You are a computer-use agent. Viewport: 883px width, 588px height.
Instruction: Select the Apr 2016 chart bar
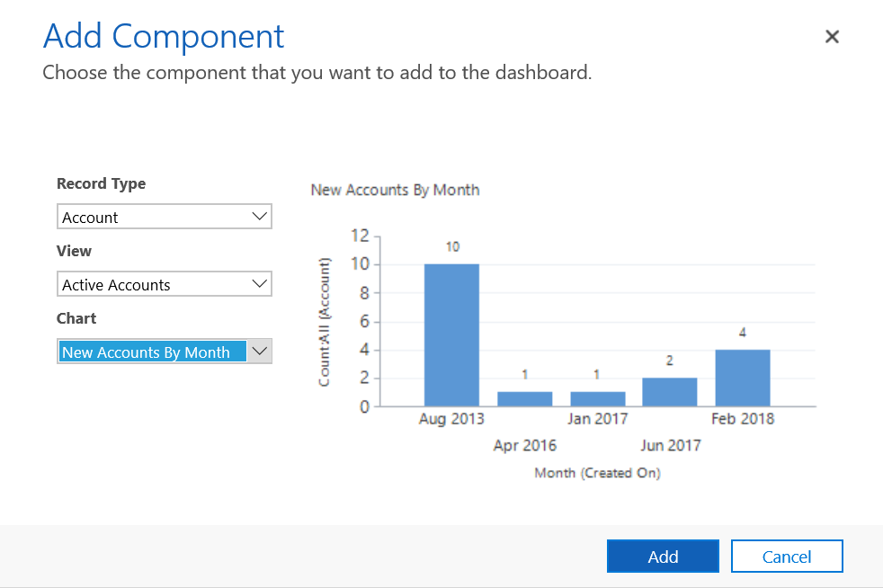coord(524,399)
